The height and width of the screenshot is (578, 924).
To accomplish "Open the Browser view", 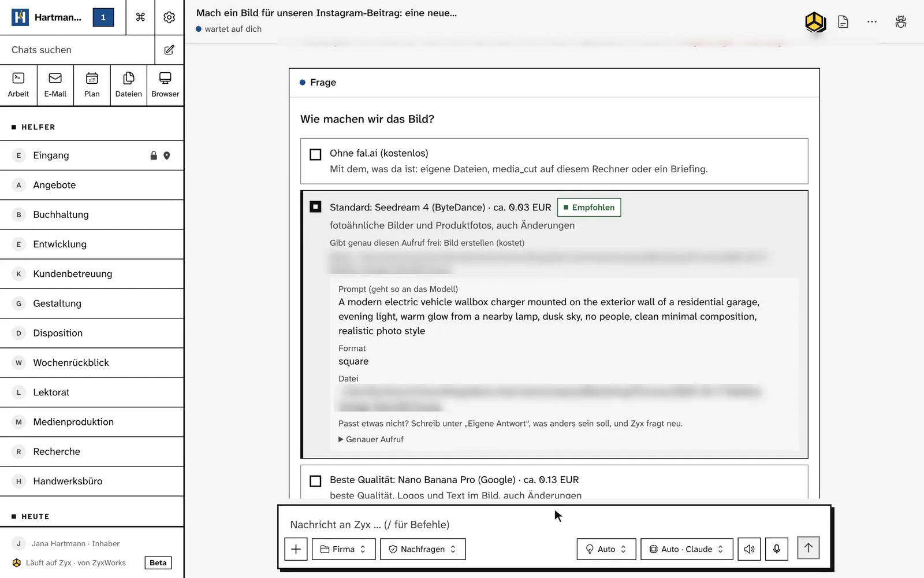I will 165,85.
